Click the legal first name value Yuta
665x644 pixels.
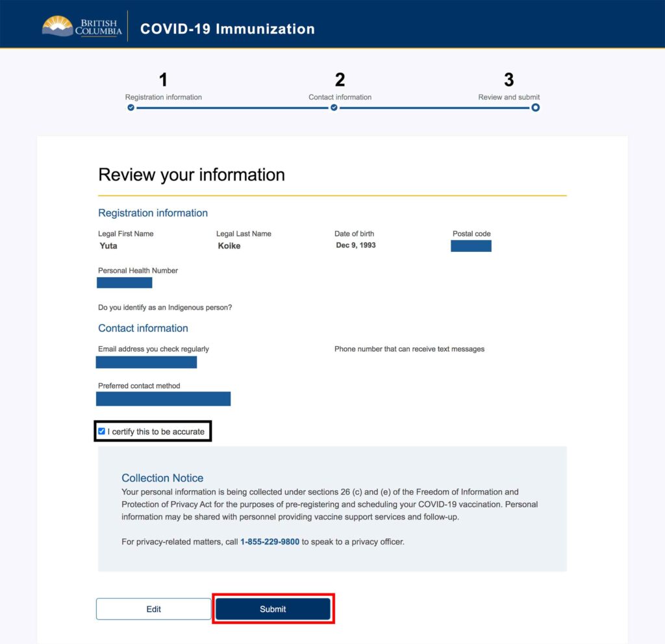(108, 246)
